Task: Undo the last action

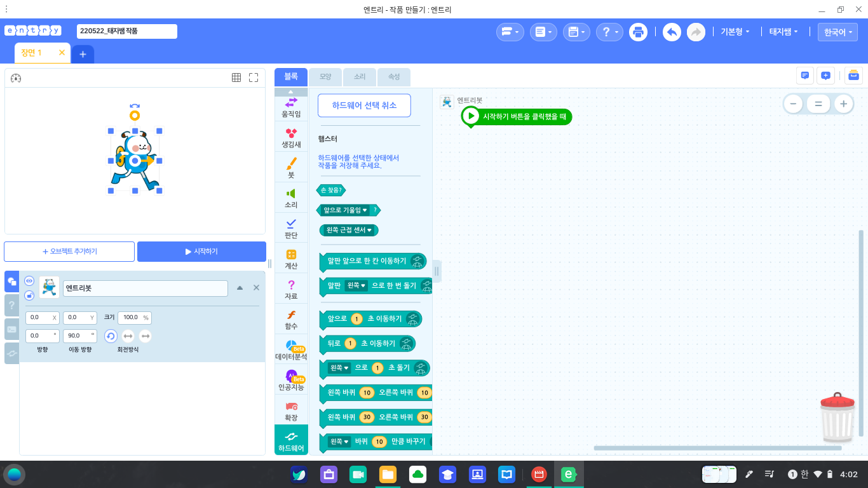Action: pos(672,32)
